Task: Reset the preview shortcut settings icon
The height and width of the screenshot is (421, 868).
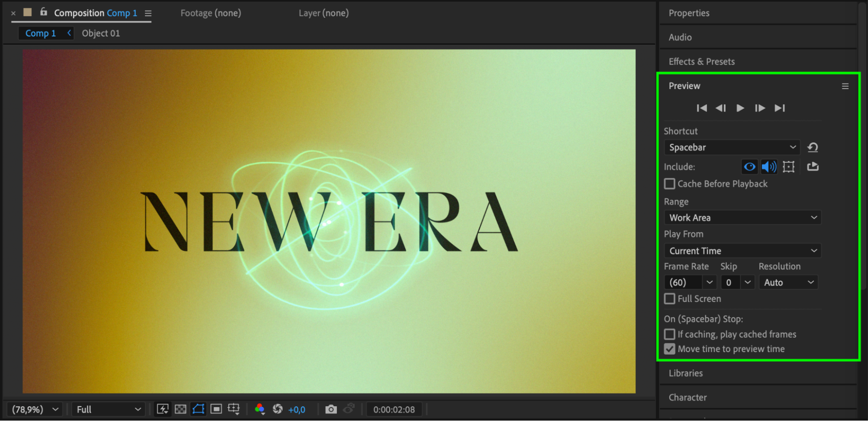Action: click(812, 148)
